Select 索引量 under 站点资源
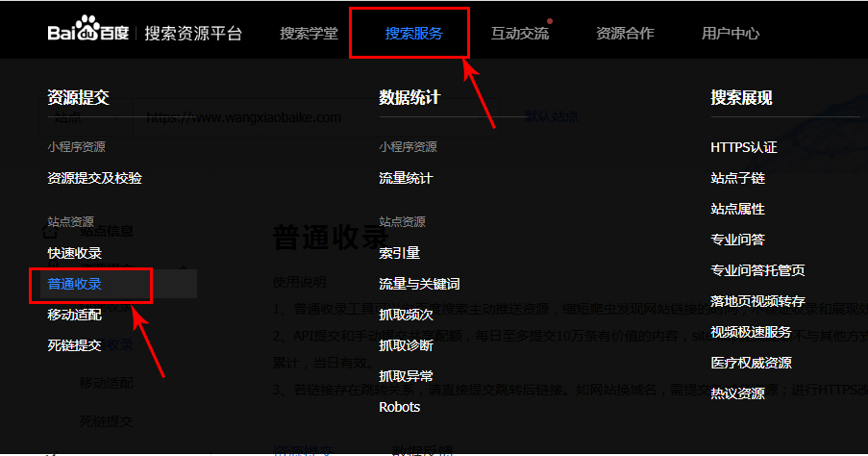Screen dimensions: 868x456 (x=399, y=253)
